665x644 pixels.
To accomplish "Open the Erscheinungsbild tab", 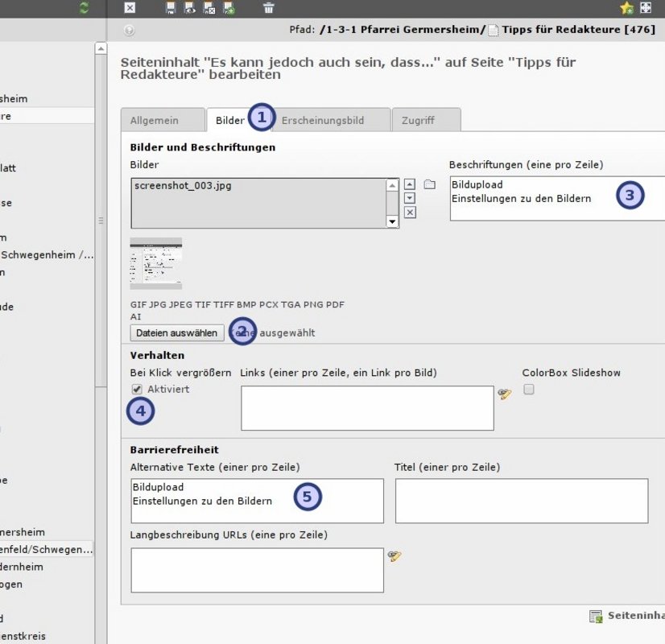I will [322, 120].
